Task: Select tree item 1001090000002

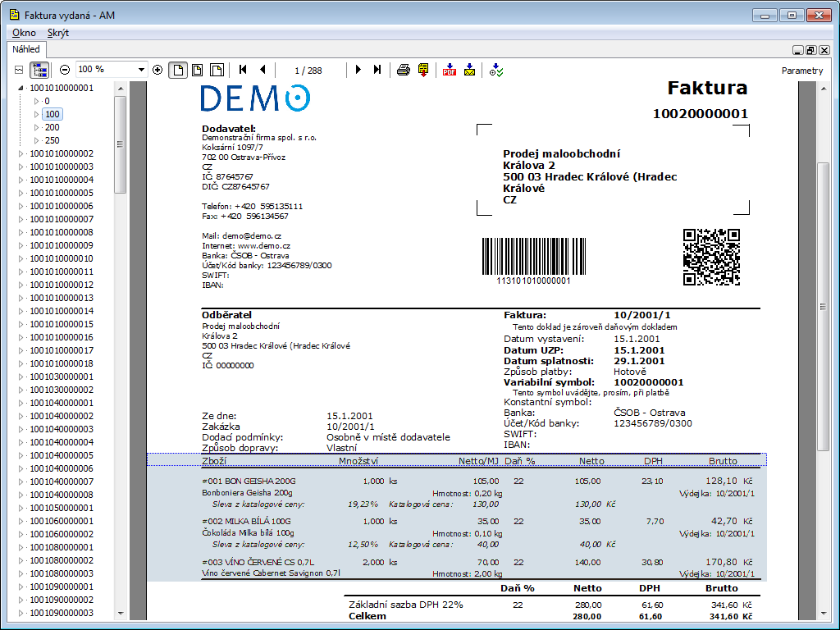Action: click(x=62, y=600)
